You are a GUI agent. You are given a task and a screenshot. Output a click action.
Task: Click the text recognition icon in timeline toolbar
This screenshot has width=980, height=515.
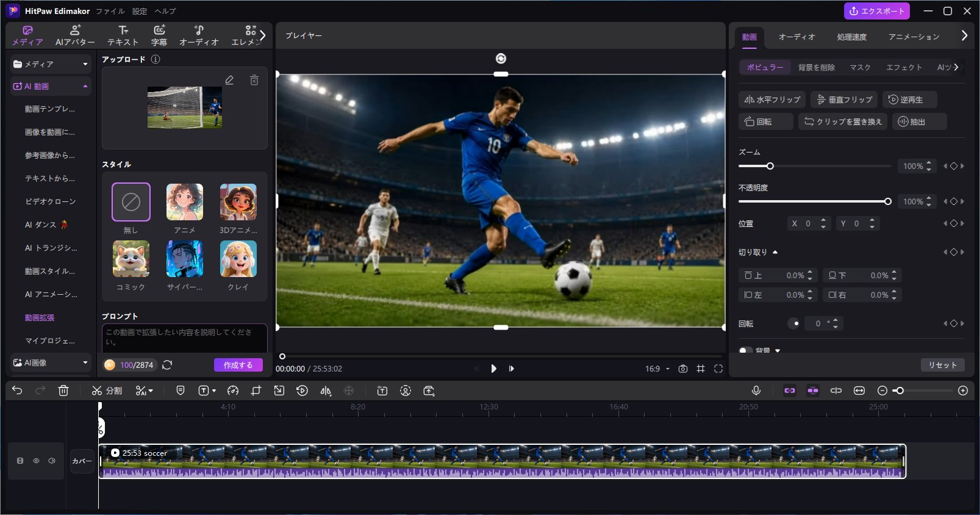pyautogui.click(x=382, y=391)
